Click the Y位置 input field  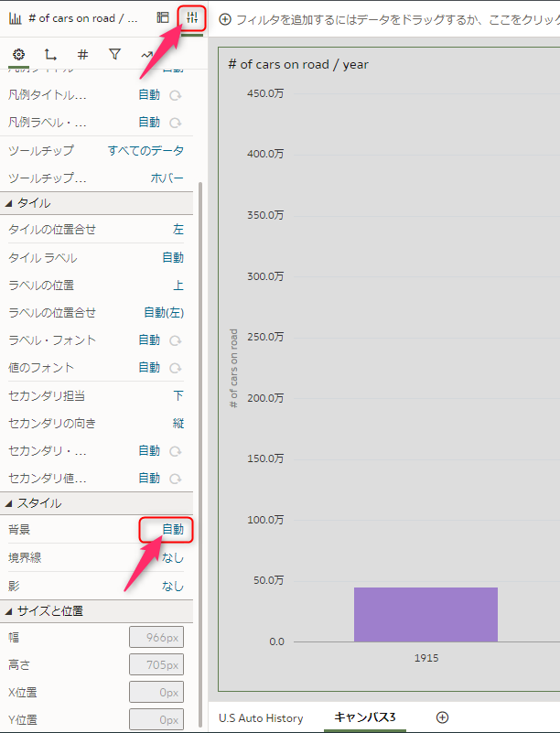pyautogui.click(x=156, y=719)
